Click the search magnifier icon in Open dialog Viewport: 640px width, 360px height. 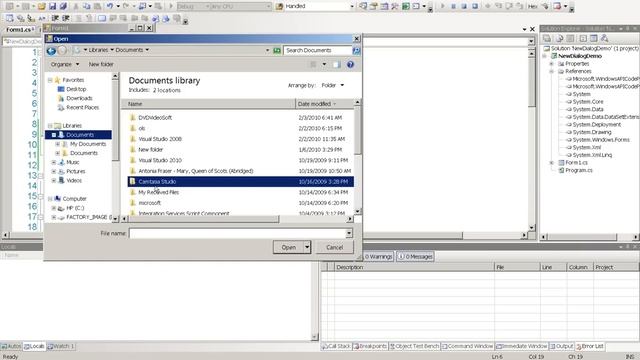click(x=356, y=50)
